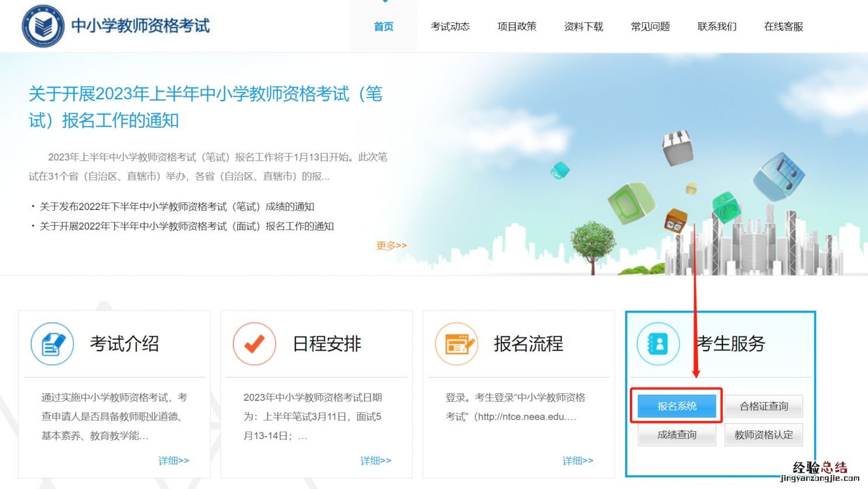This screenshot has height=489, width=868.
Task: Click the 考生服务 panel heading
Action: (731, 344)
